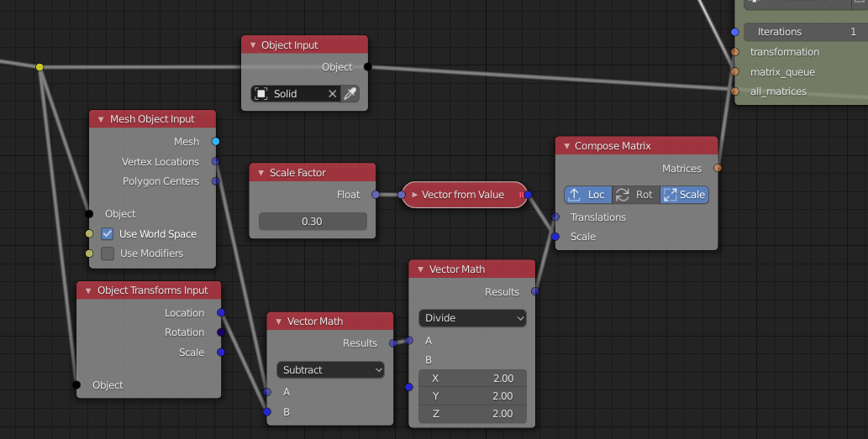Click the Divide node Results output socket

coord(535,291)
